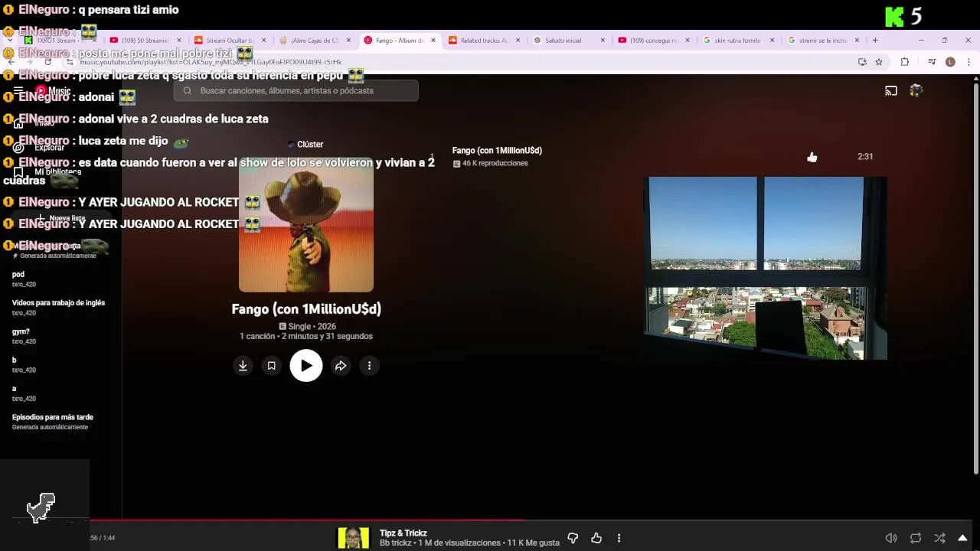
Task: Like the playing Tipz & Trickz song
Action: tap(596, 538)
